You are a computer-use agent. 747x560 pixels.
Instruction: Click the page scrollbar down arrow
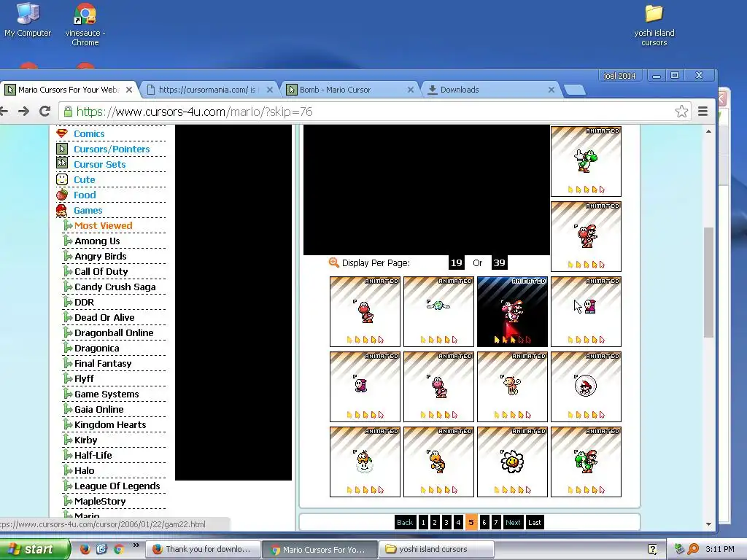(709, 524)
